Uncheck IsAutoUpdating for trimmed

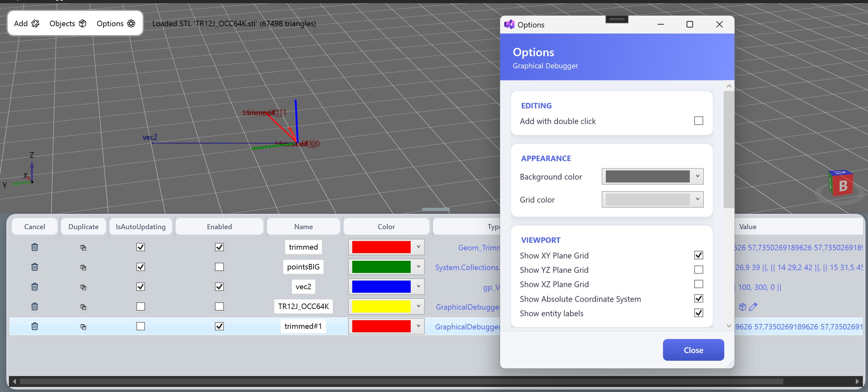click(x=141, y=247)
